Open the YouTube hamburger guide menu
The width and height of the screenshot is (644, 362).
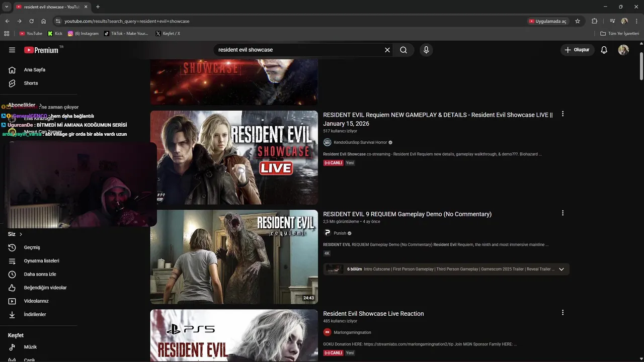[12, 50]
